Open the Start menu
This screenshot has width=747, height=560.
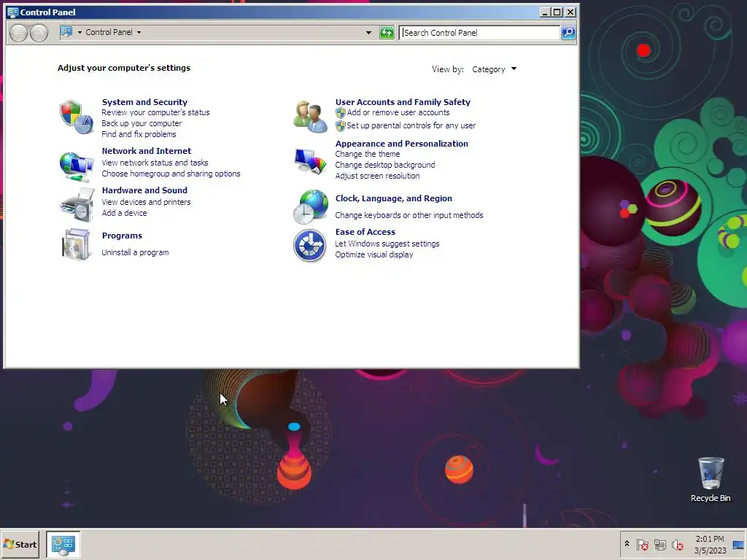[20, 544]
